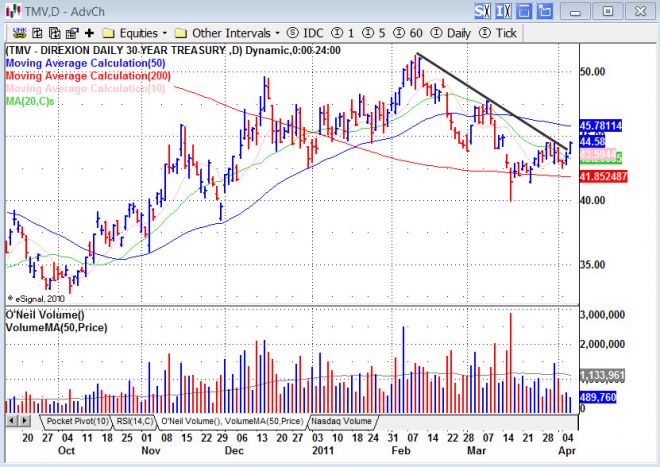Click the third toolbar icon showing stacked windows
Image resolution: width=660 pixels, height=467 pixels.
pyautogui.click(x=54, y=33)
